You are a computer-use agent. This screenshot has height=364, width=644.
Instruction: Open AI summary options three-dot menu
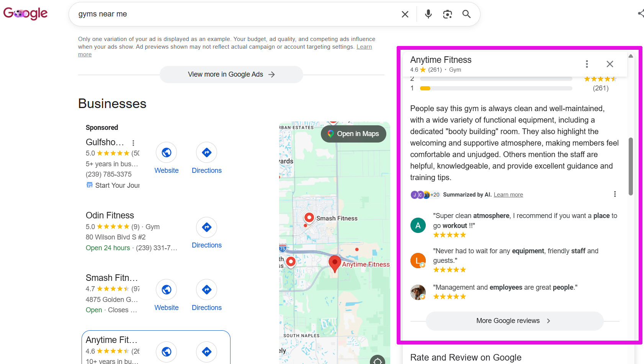(615, 194)
